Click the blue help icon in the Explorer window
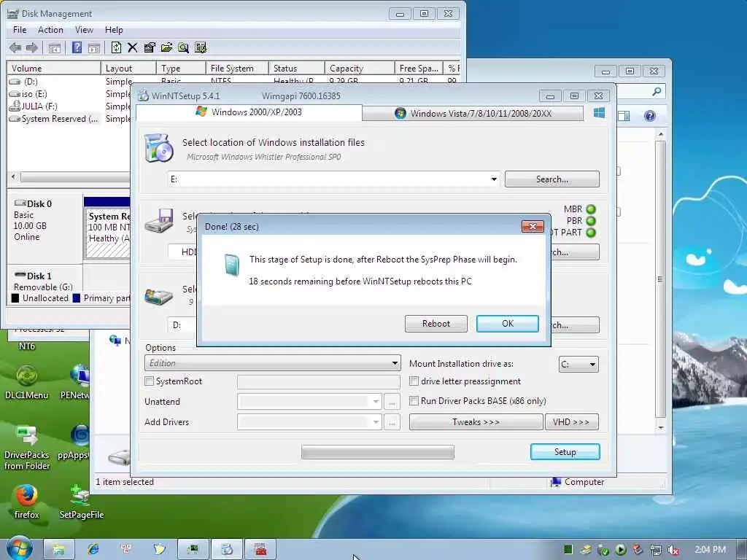The height and width of the screenshot is (560, 747). (x=649, y=116)
